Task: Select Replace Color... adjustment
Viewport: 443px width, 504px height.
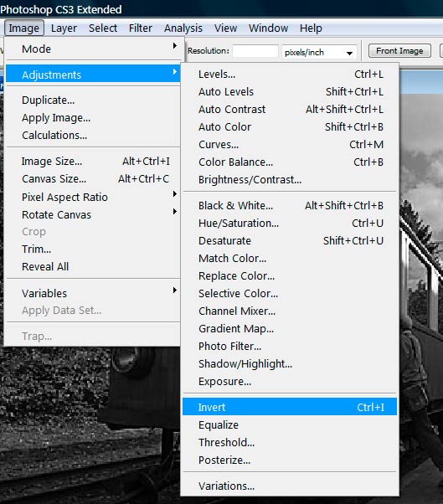Action: point(290,275)
